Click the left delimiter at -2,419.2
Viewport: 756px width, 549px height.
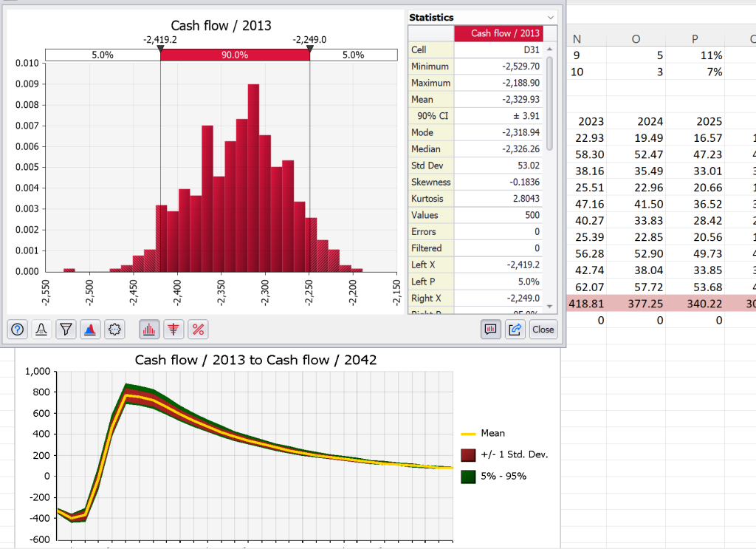click(x=160, y=49)
